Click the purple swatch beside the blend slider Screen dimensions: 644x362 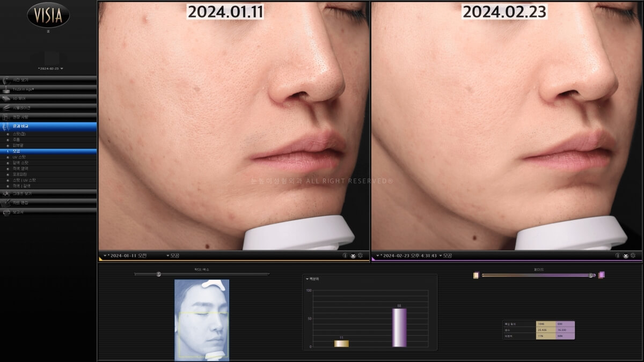click(602, 275)
